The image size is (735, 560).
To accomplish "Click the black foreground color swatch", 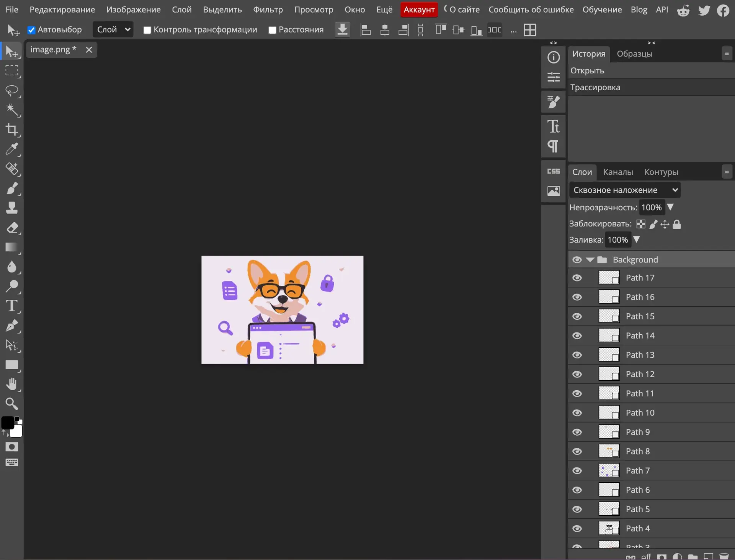I will 7,423.
